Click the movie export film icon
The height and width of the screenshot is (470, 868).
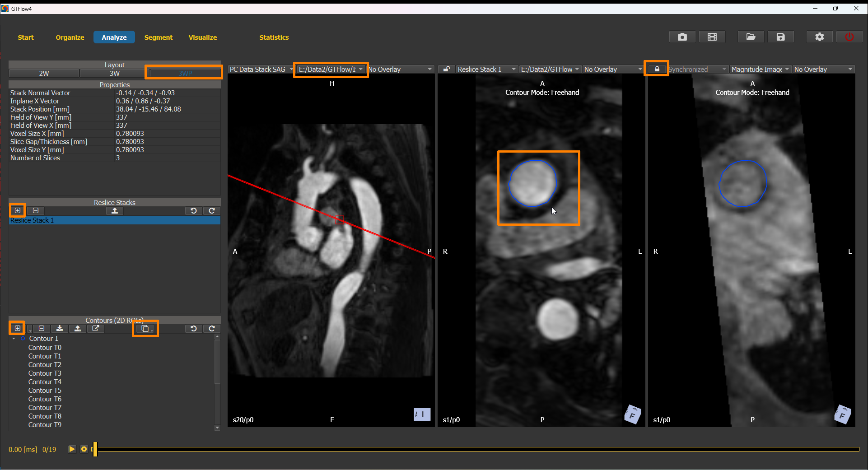(x=712, y=37)
